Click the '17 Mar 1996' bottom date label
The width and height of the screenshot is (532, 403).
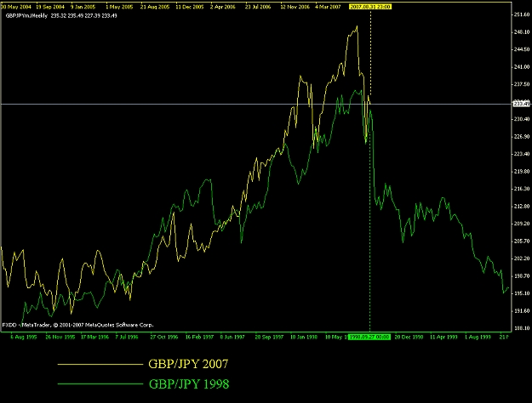point(94,337)
